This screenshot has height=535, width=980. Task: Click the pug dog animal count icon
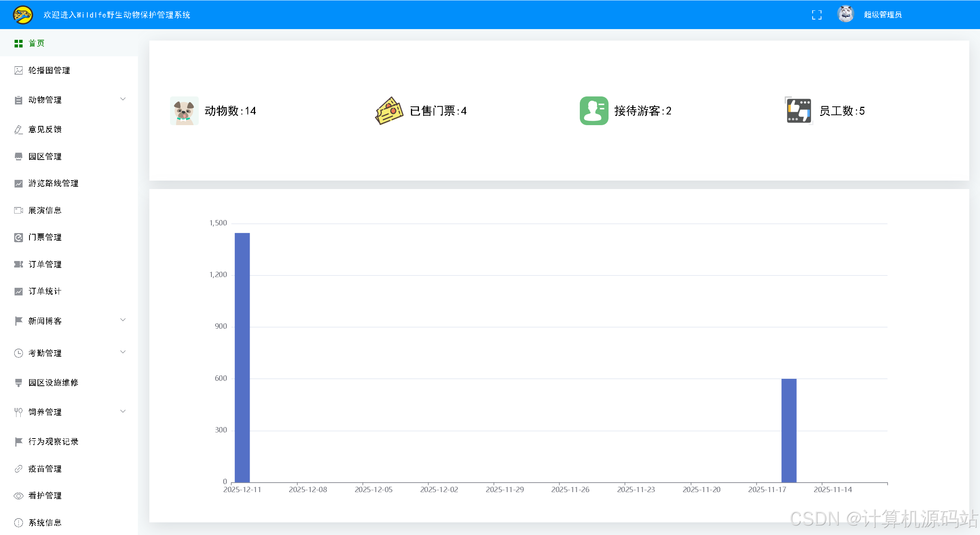184,111
